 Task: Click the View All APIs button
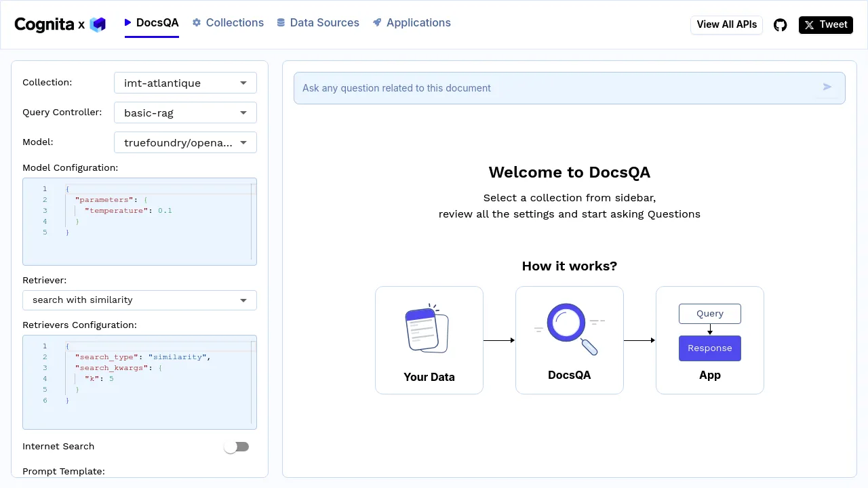727,24
